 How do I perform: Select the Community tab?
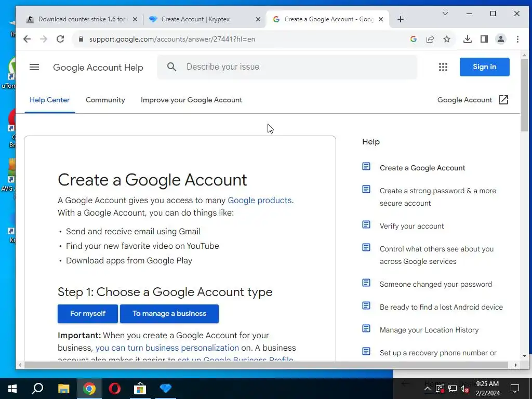[x=105, y=100]
